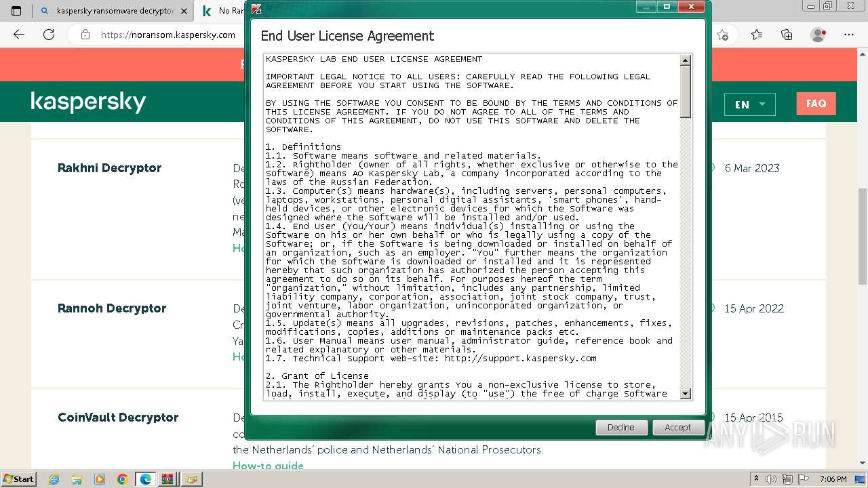Switch to Microsoft Edge taskbar button
This screenshot has width=868, height=488.
point(146,479)
